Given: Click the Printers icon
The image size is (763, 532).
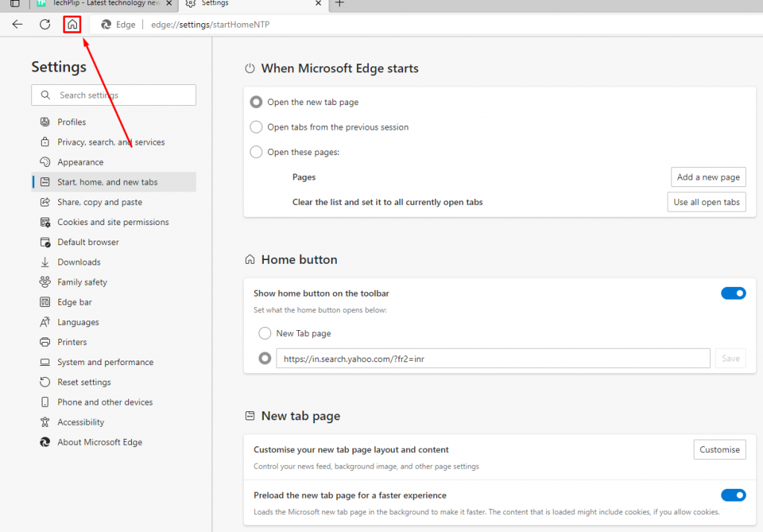Looking at the screenshot, I should 45,342.
